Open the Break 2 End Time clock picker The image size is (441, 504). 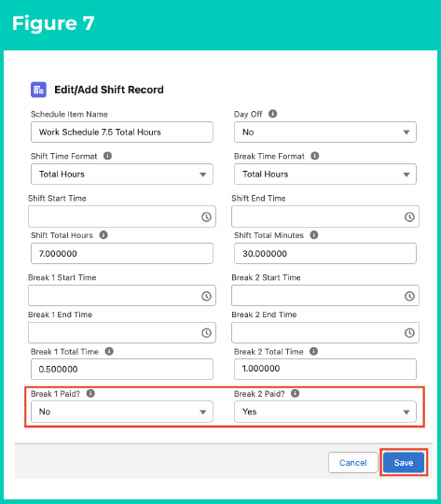(x=409, y=333)
